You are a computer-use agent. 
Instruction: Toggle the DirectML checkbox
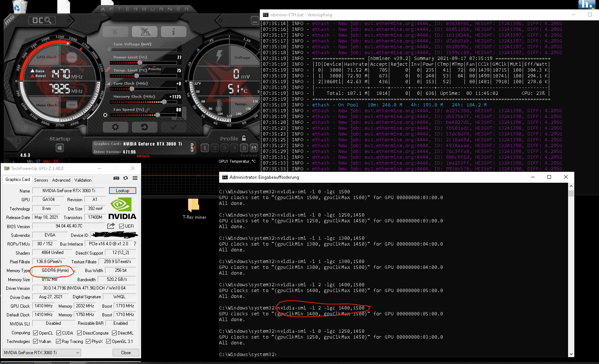click(114, 333)
